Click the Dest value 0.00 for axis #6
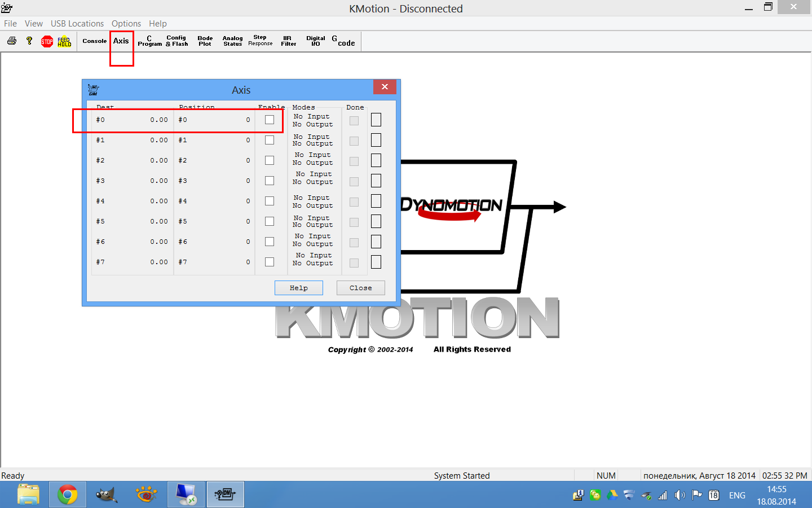The image size is (812, 508). [159, 242]
